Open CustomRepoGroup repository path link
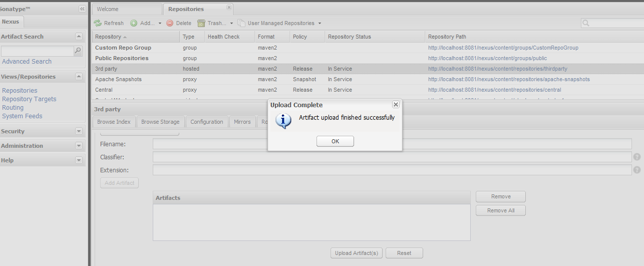The width and height of the screenshot is (644, 266). 503,48
